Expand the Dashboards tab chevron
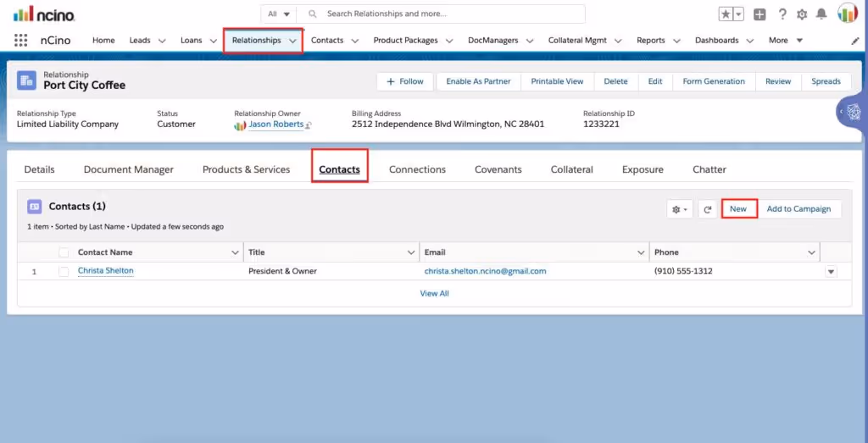This screenshot has width=868, height=443. pos(750,41)
